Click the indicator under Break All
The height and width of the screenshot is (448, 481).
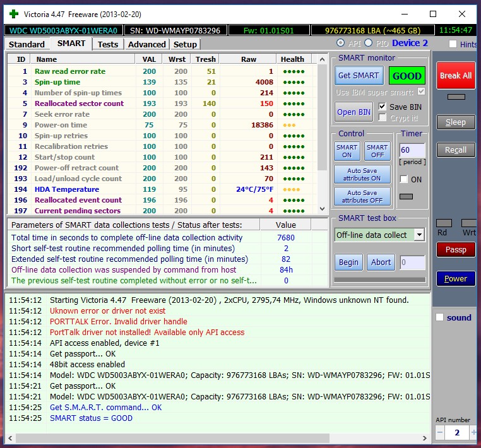[456, 97]
